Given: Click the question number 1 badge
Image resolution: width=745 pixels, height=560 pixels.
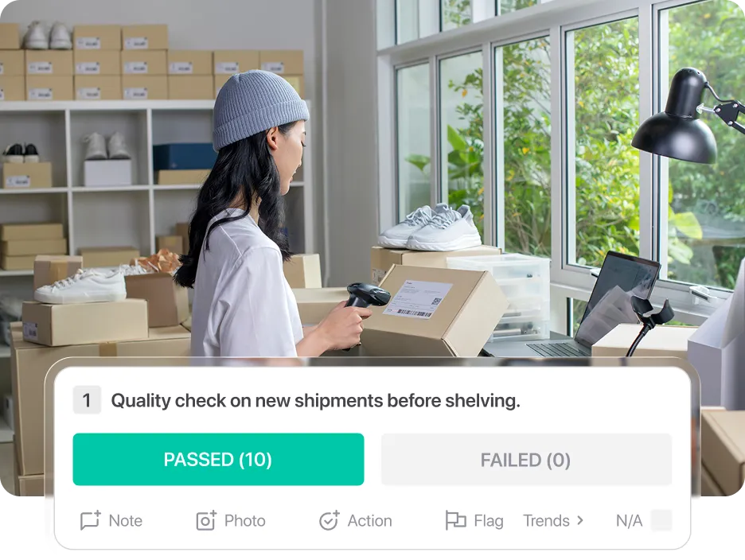Looking at the screenshot, I should (x=87, y=400).
